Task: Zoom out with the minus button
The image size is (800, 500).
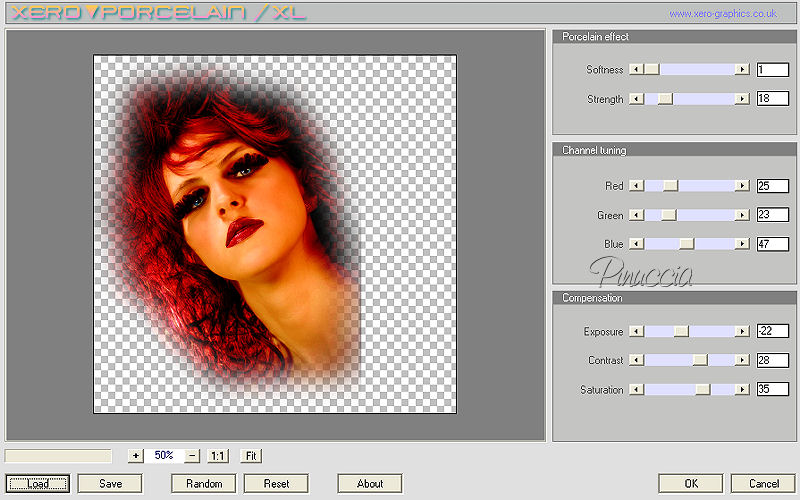Action: point(192,456)
